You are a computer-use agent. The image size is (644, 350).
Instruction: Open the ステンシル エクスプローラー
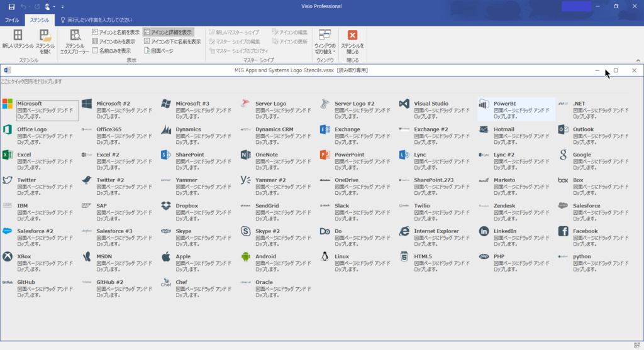click(75, 41)
